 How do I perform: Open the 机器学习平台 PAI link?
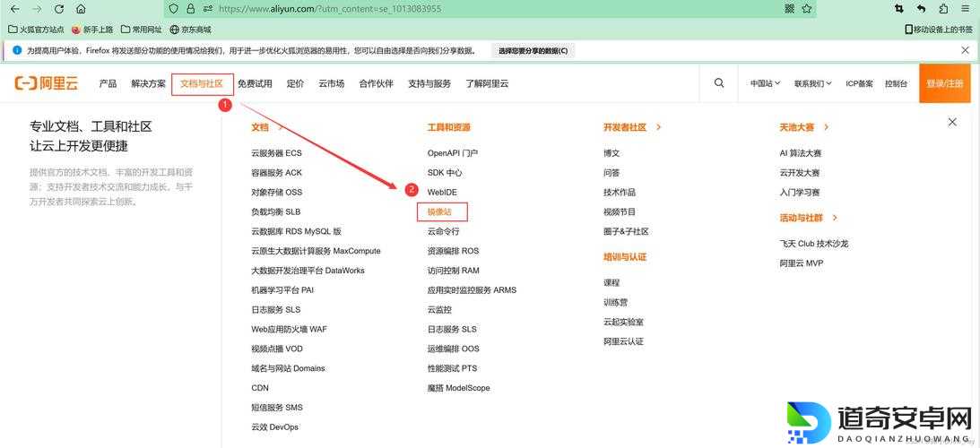[x=282, y=290]
